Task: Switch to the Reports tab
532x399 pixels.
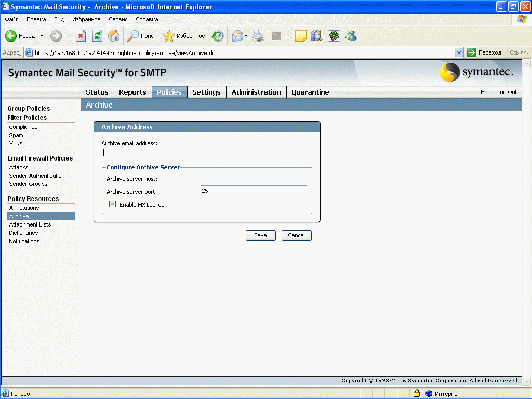Action: pos(132,92)
